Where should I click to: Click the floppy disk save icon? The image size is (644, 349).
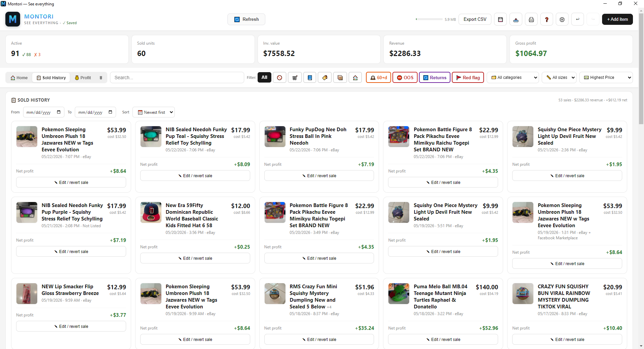point(500,19)
